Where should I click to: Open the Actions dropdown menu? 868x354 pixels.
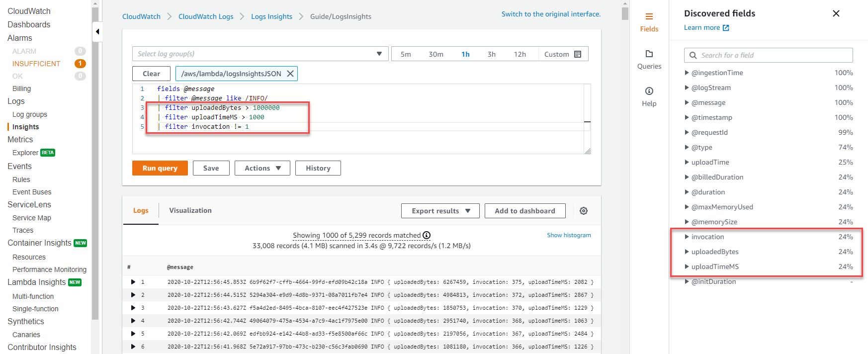[x=262, y=168]
